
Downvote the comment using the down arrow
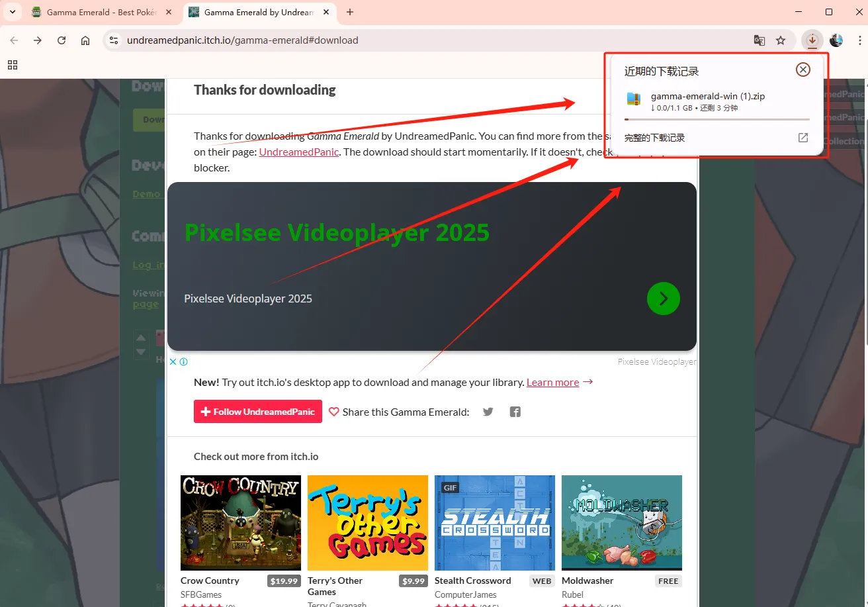(140, 352)
